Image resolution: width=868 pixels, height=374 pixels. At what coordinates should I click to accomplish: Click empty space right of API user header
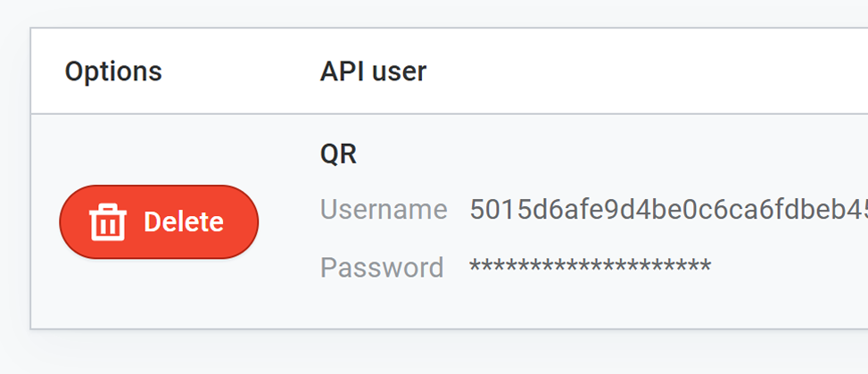click(642, 71)
